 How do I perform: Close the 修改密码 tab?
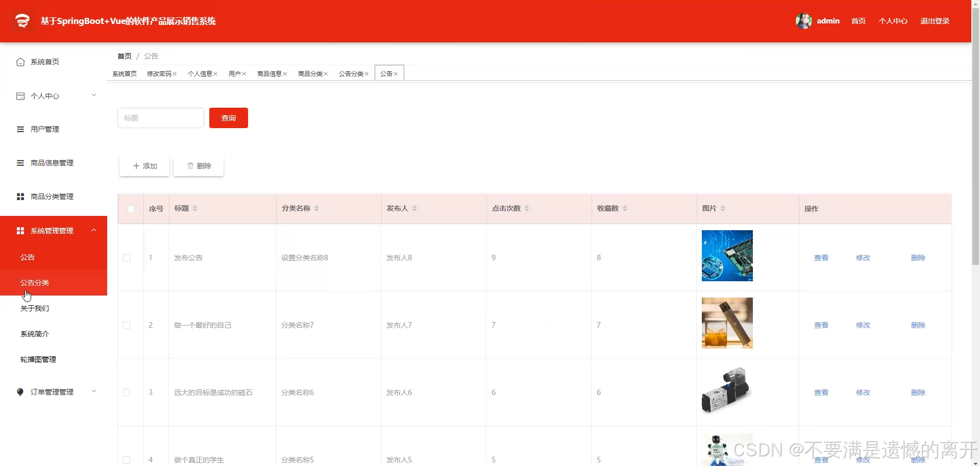tap(175, 74)
